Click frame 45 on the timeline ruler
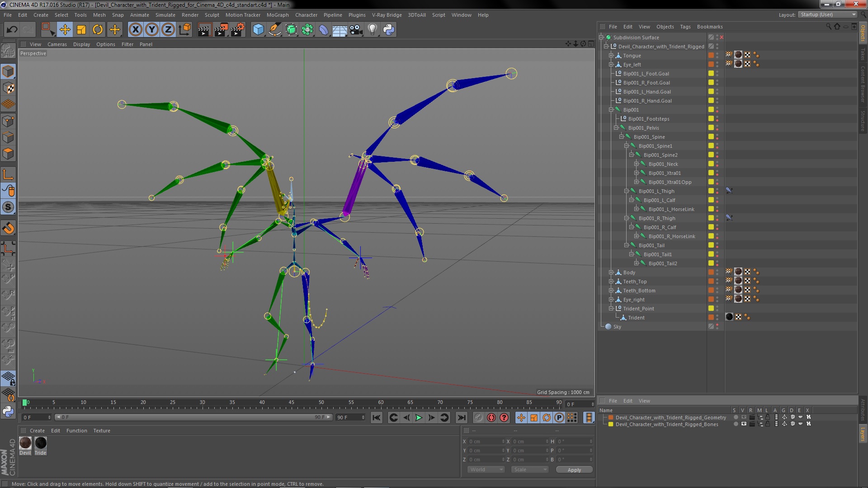 [292, 402]
